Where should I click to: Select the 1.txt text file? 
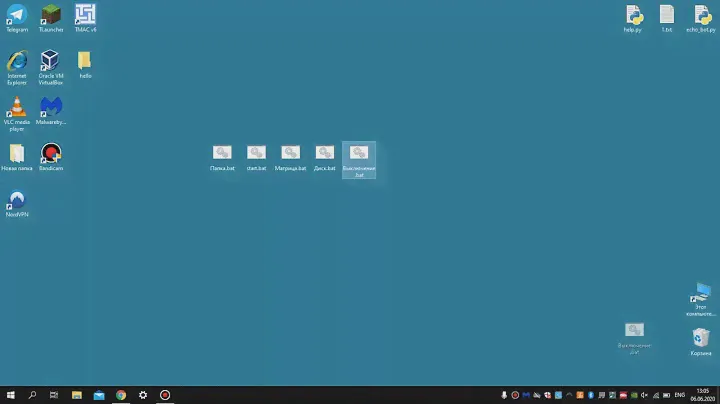[667, 15]
